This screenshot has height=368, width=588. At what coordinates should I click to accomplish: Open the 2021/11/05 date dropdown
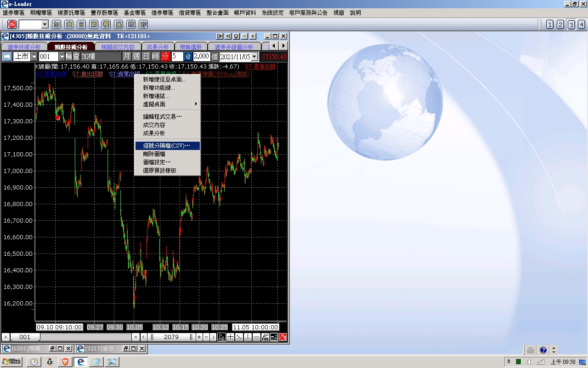click(254, 57)
